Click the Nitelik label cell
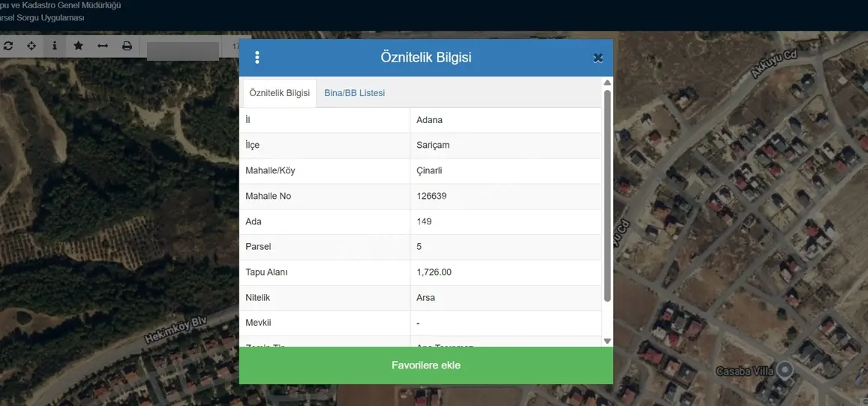This screenshot has width=868, height=406. pyautogui.click(x=324, y=298)
